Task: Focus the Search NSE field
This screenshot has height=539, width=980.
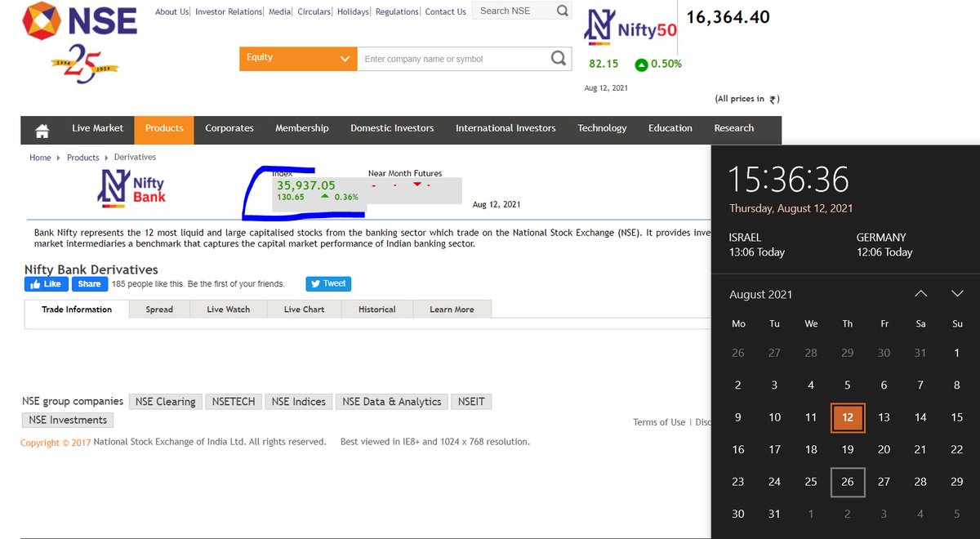Action: (x=514, y=11)
